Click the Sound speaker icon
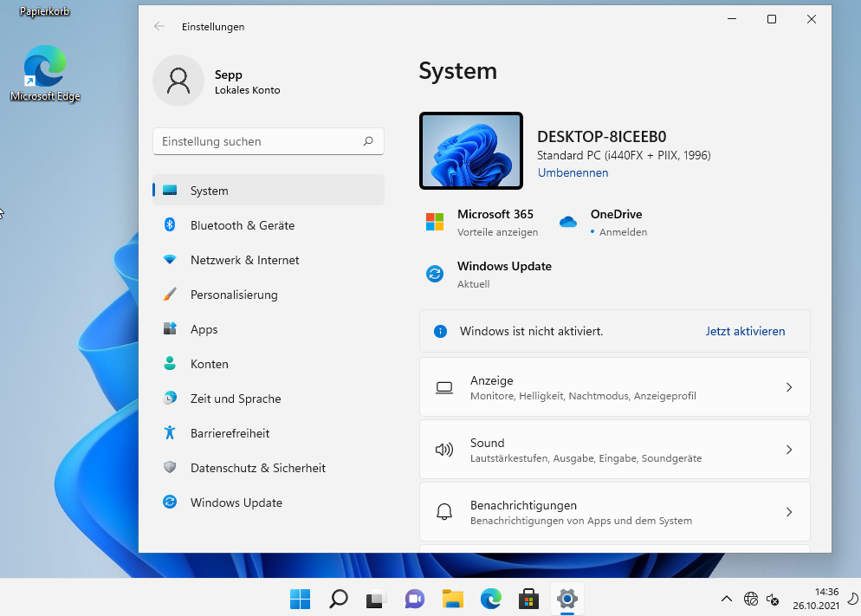Screen dimensions: 861x616 click(444, 450)
